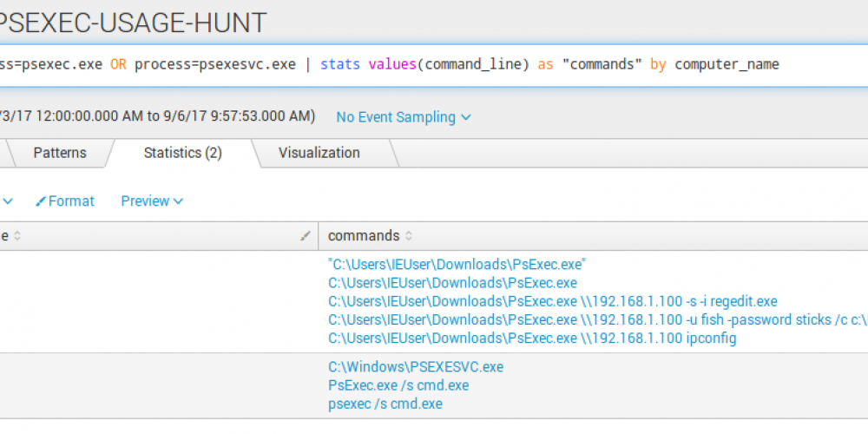This screenshot has height=434, width=868.
Task: Click the lowercase 'psexec /s cmd.exe' value
Action: coord(385,404)
